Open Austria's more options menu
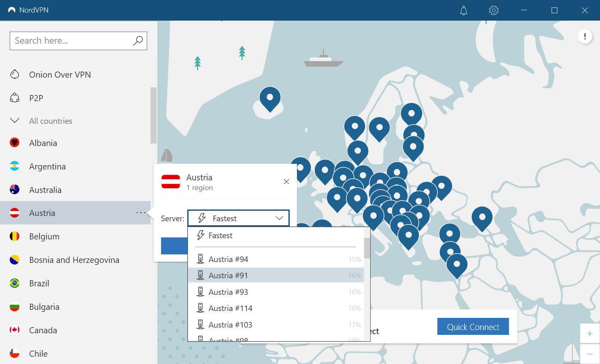 [140, 213]
